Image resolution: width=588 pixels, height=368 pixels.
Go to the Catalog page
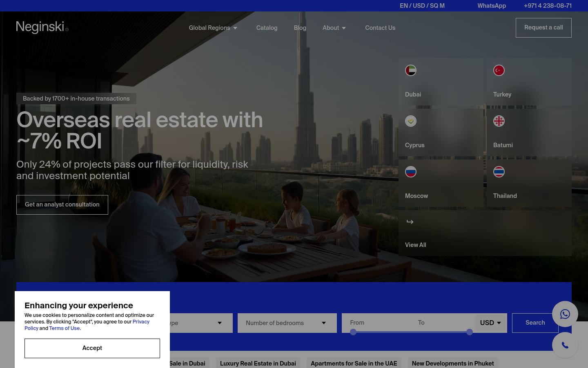pyautogui.click(x=267, y=28)
